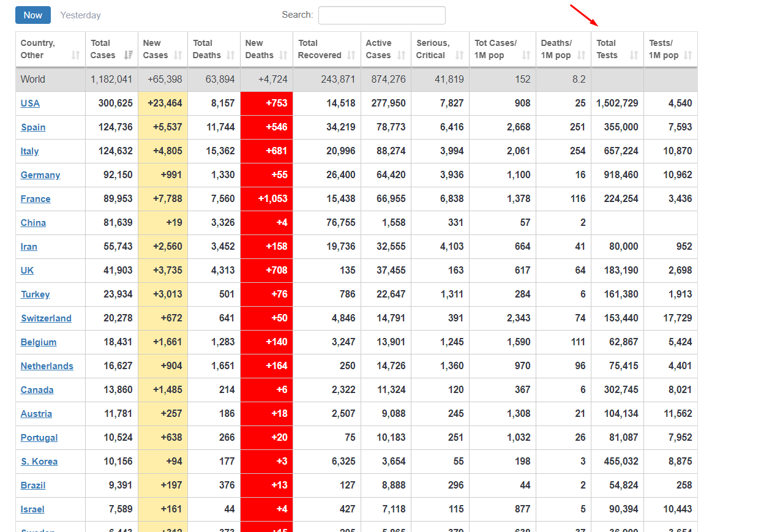Screen dimensions: 772x532
Task: Open the UK country link
Action: (28, 270)
